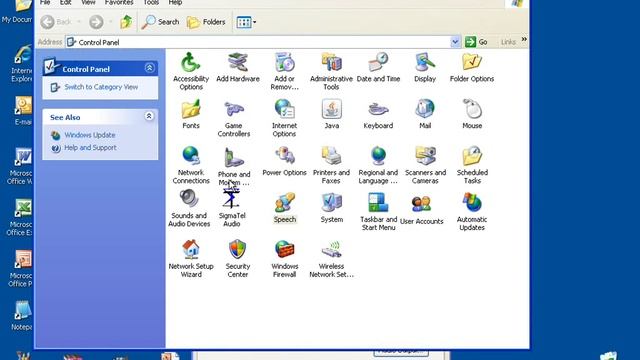This screenshot has width=640, height=360.
Task: Open the Forward button history dropdown
Action: click(110, 22)
